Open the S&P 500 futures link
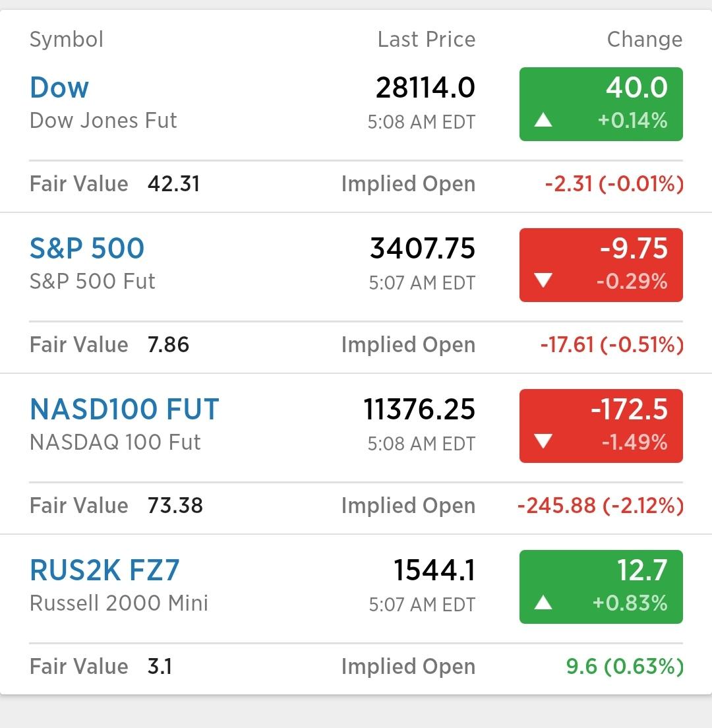 coord(87,249)
